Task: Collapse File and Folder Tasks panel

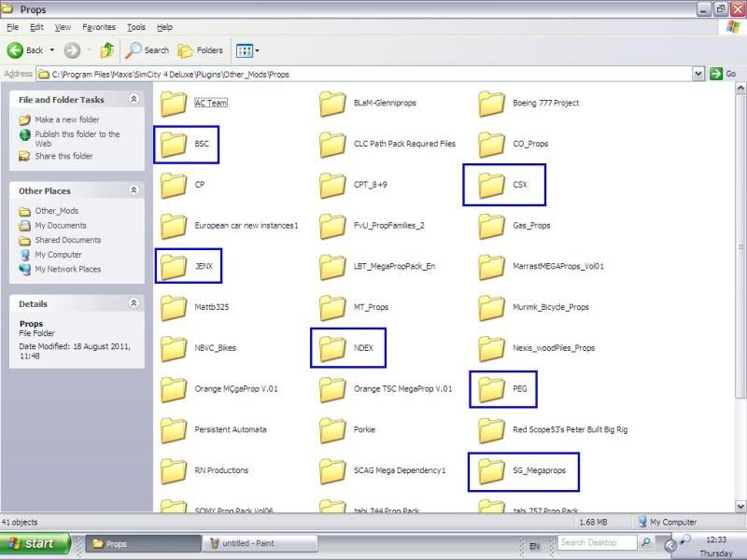Action: point(134,99)
